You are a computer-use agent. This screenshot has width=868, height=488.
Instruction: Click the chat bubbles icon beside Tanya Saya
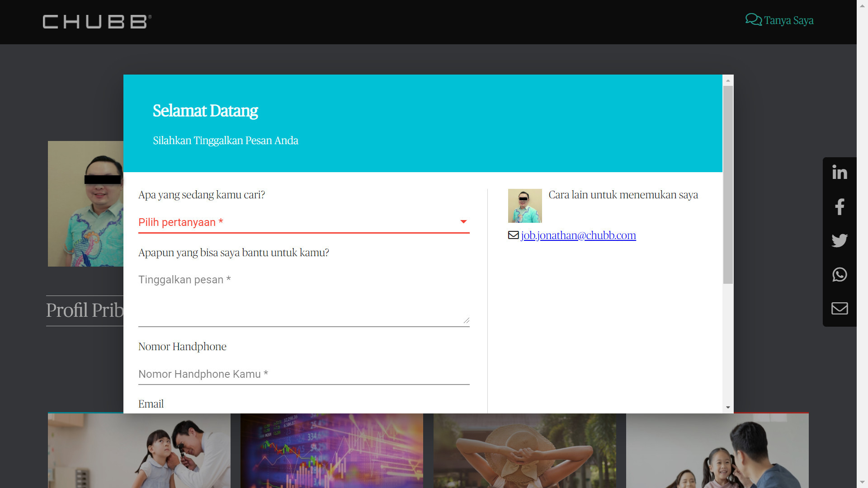tap(752, 19)
